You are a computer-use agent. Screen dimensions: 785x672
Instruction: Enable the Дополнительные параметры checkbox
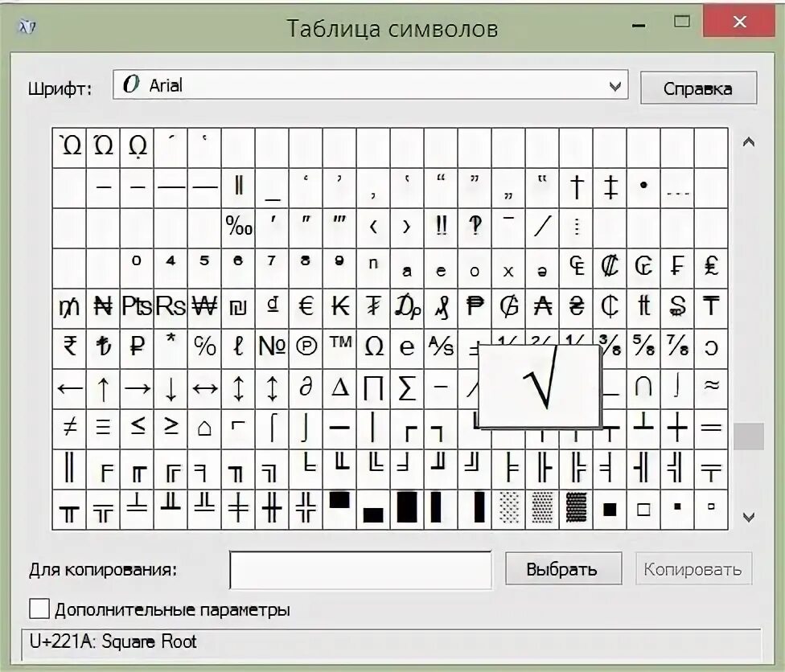38,608
